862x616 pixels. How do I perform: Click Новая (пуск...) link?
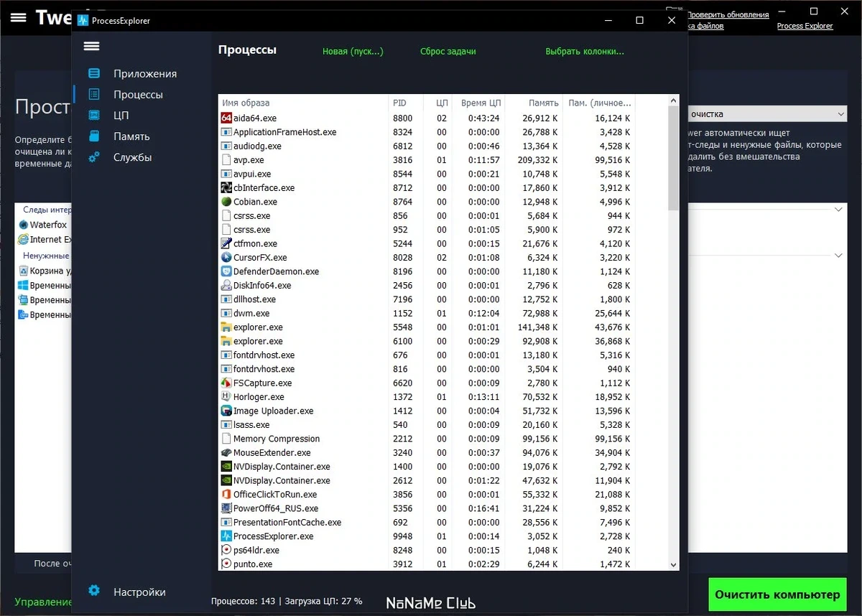pos(353,52)
